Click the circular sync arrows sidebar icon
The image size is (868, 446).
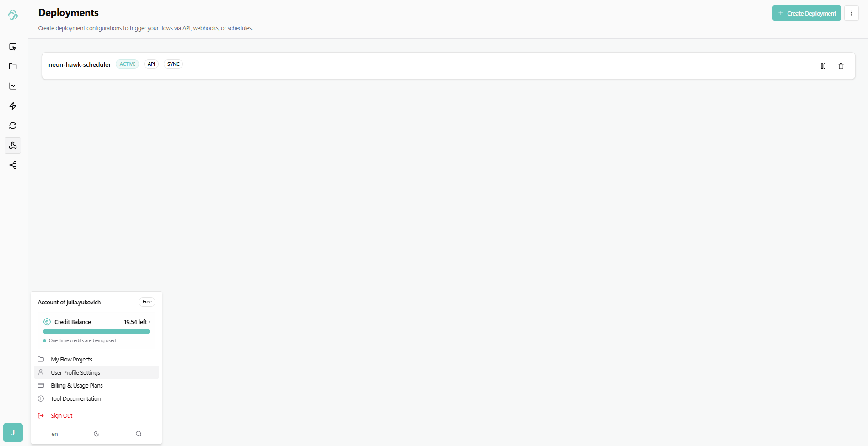click(13, 126)
